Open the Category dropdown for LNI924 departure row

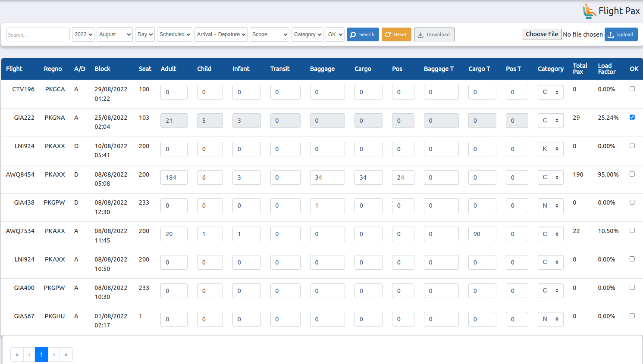[550, 149]
